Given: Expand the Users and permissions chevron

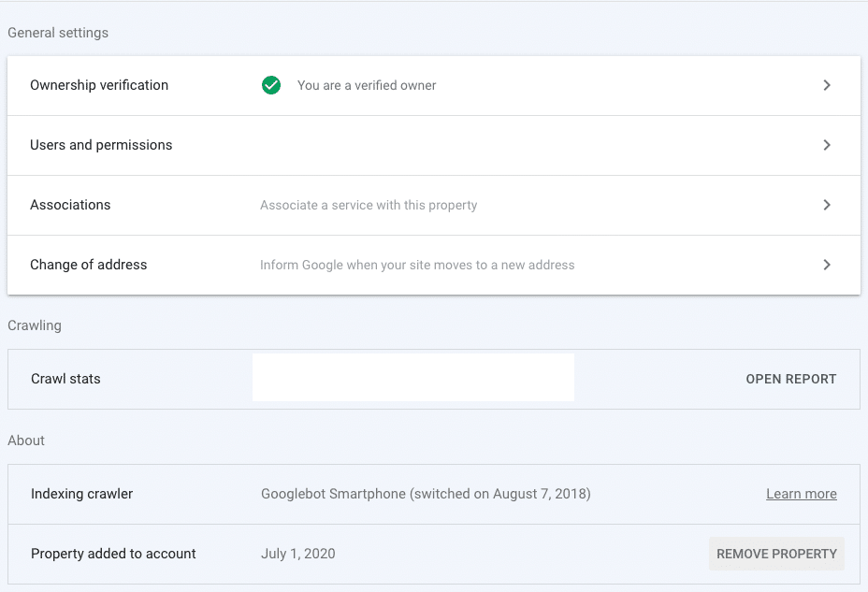Looking at the screenshot, I should click(x=827, y=145).
